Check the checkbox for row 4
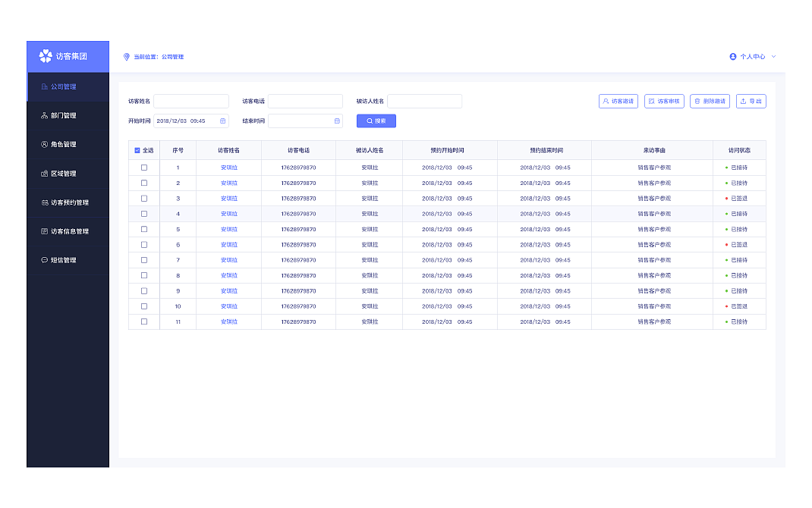812x508 pixels. [x=144, y=214]
